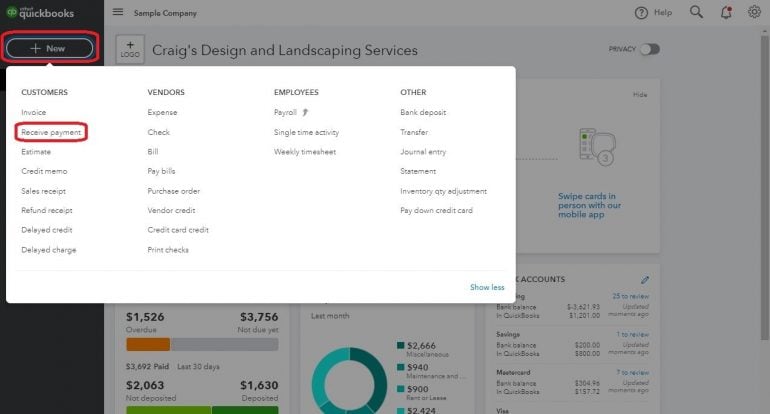Toggle the Privacy switch
770x414 pixels.
click(x=649, y=49)
